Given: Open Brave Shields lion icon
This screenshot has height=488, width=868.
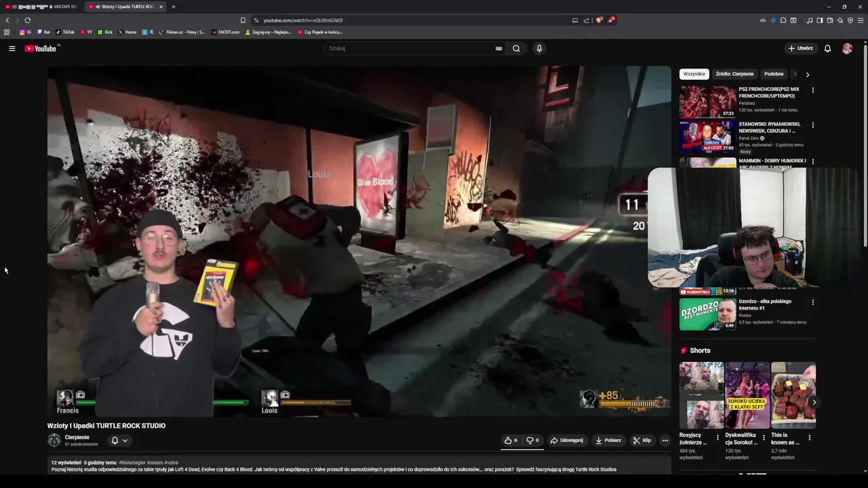Looking at the screenshot, I should click(x=599, y=20).
